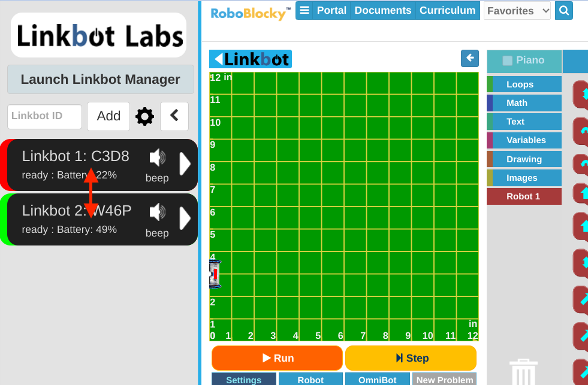Open the Robot 1 block category
The image size is (588, 385).
point(524,196)
